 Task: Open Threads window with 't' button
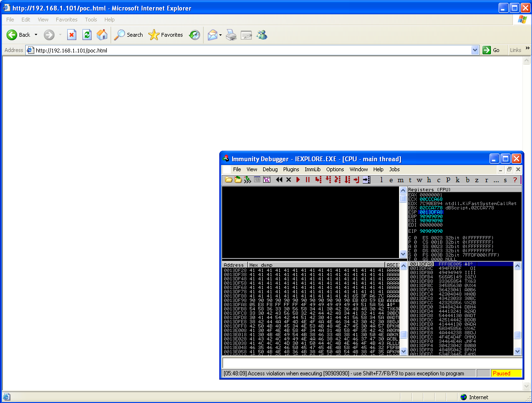pyautogui.click(x=410, y=180)
